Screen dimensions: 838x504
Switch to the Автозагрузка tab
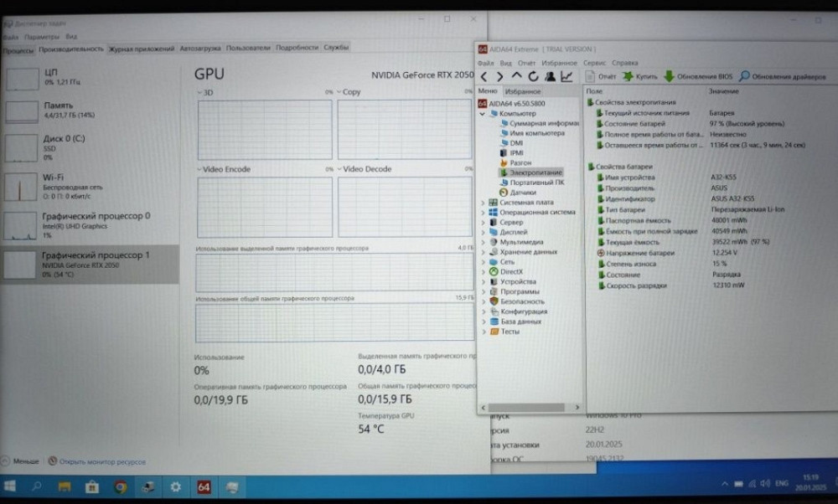200,49
